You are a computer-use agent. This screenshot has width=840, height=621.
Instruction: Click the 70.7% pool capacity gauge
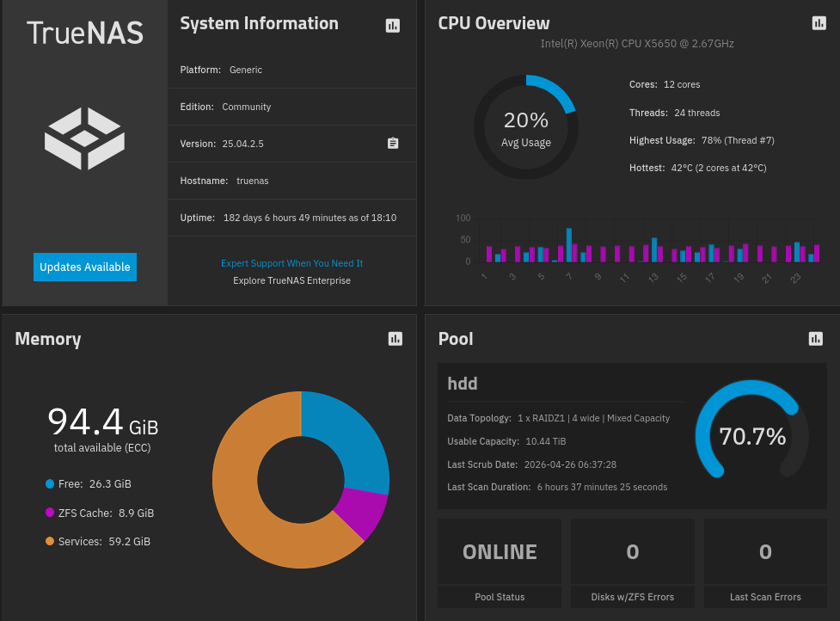point(751,436)
